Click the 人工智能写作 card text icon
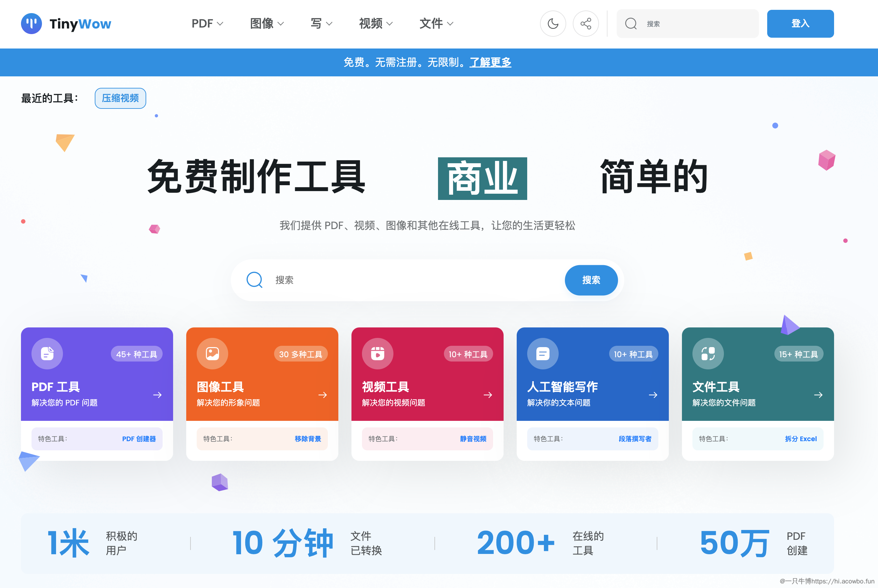The image size is (878, 588). tap(543, 354)
